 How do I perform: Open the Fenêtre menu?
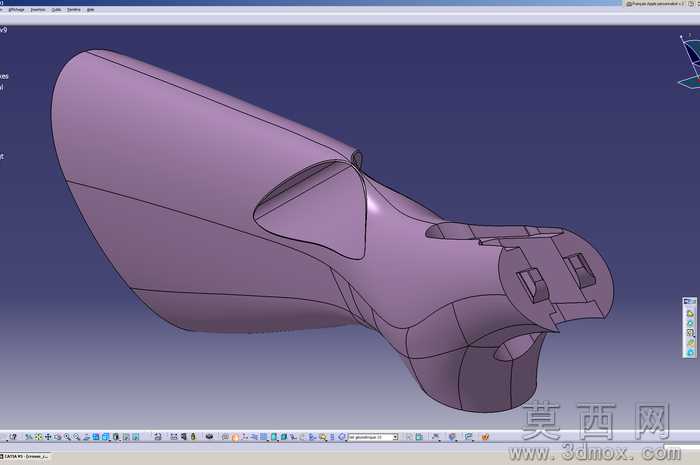tap(74, 9)
